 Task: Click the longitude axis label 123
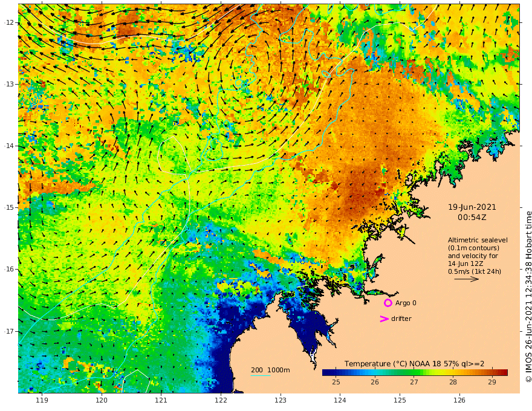[281, 401]
